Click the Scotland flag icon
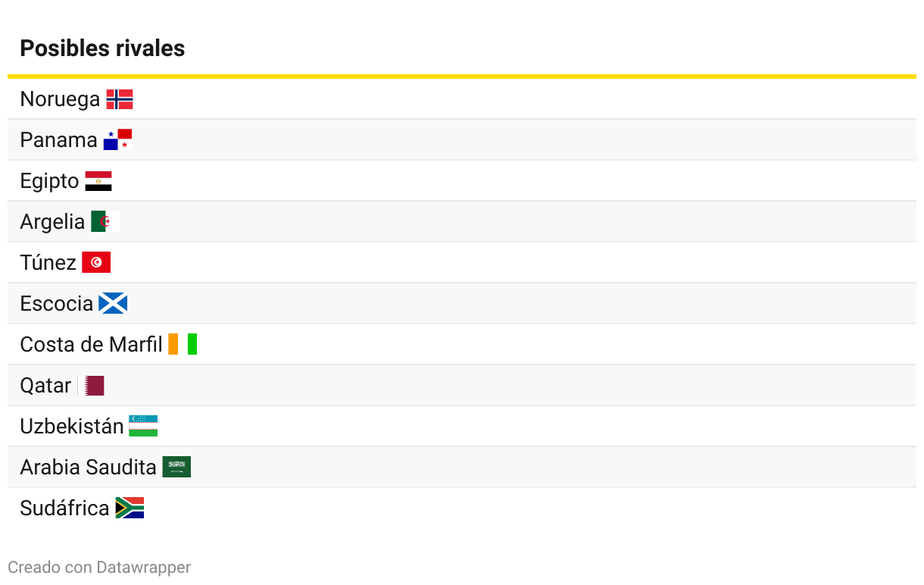 pos(113,304)
